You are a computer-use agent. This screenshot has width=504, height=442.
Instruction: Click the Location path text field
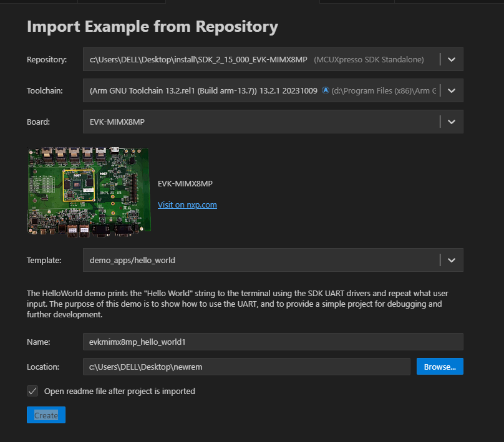(x=246, y=367)
